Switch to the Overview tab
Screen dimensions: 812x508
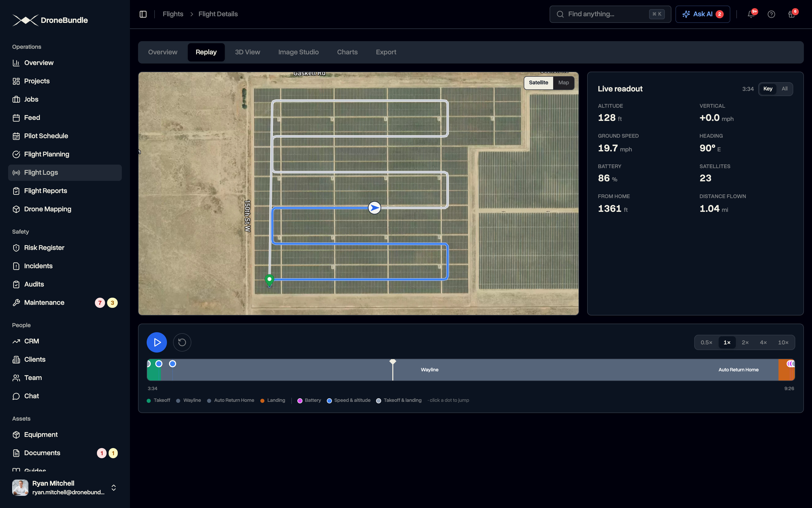coord(163,52)
